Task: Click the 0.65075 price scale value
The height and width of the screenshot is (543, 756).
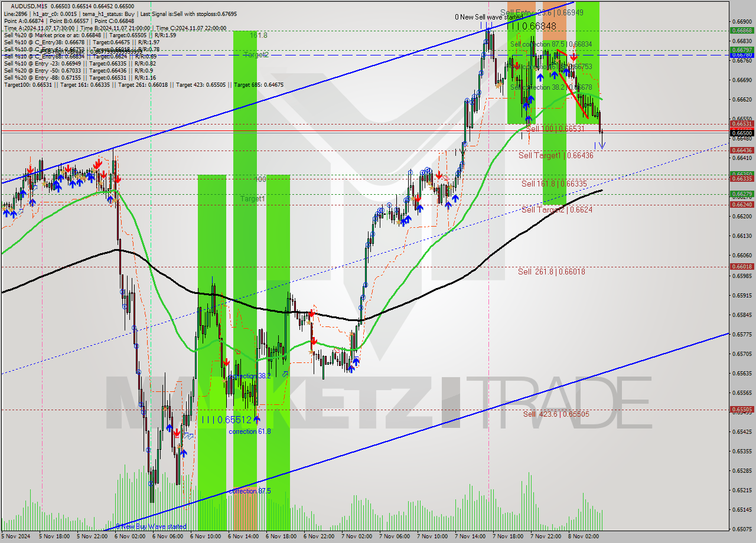Action: tap(742, 529)
